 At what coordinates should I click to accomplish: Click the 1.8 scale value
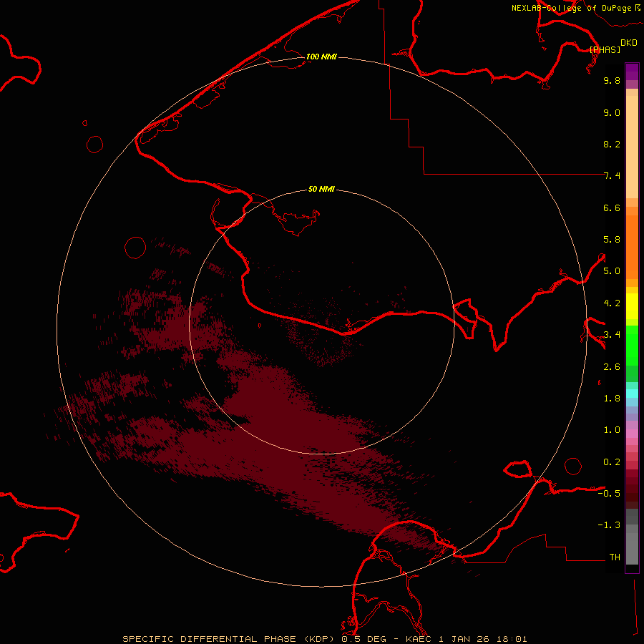point(612,399)
